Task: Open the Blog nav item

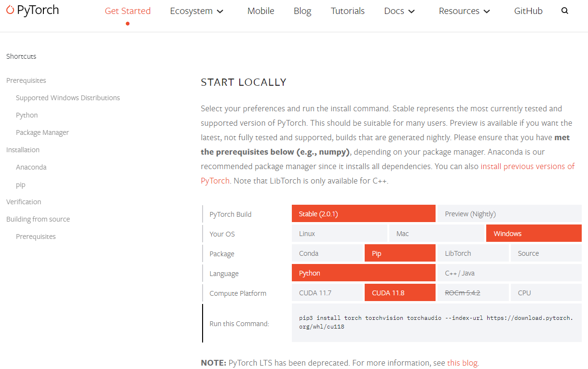Action: click(302, 11)
